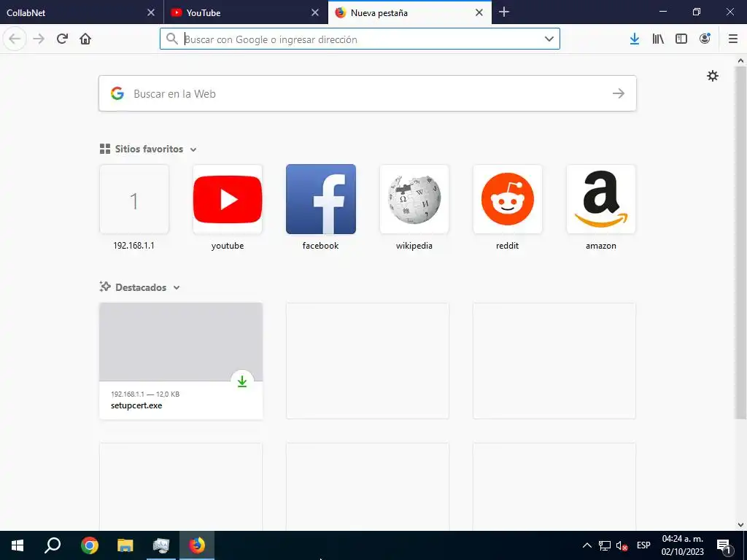Switch to Firefox taskbar icon

[x=197, y=545]
